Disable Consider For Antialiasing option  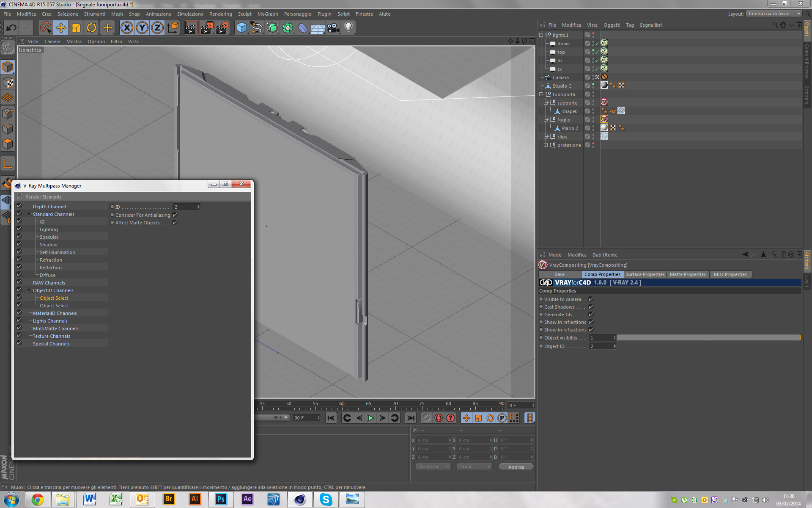tap(175, 215)
